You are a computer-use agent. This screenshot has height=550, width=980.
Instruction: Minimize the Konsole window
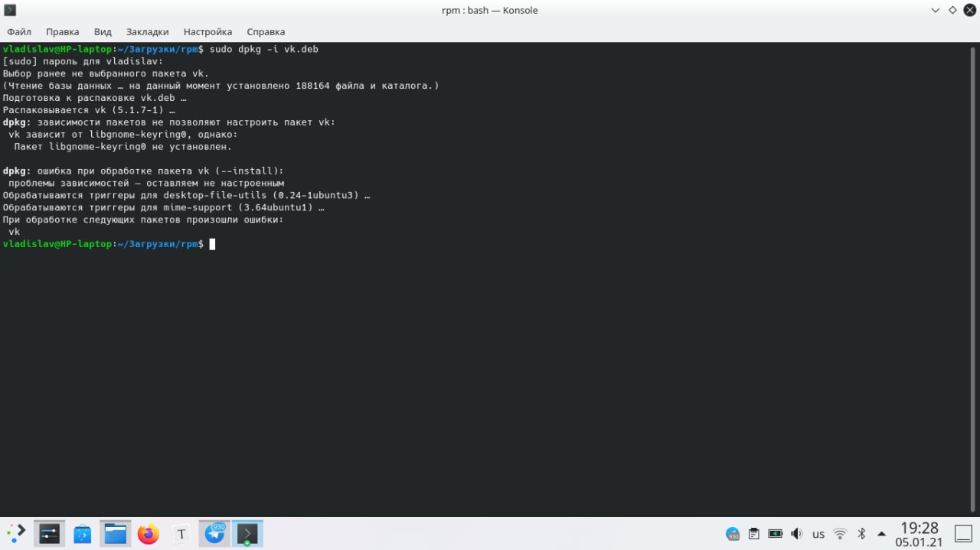click(x=936, y=10)
